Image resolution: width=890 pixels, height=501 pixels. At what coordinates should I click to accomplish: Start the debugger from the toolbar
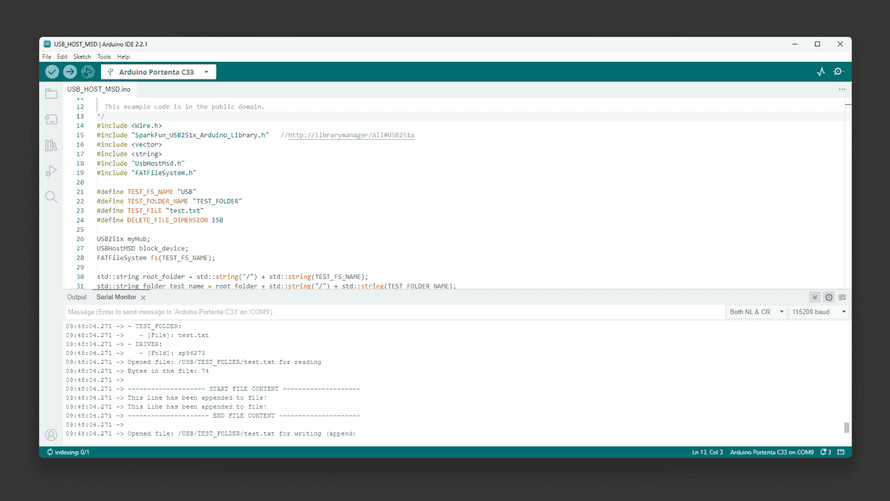point(88,72)
